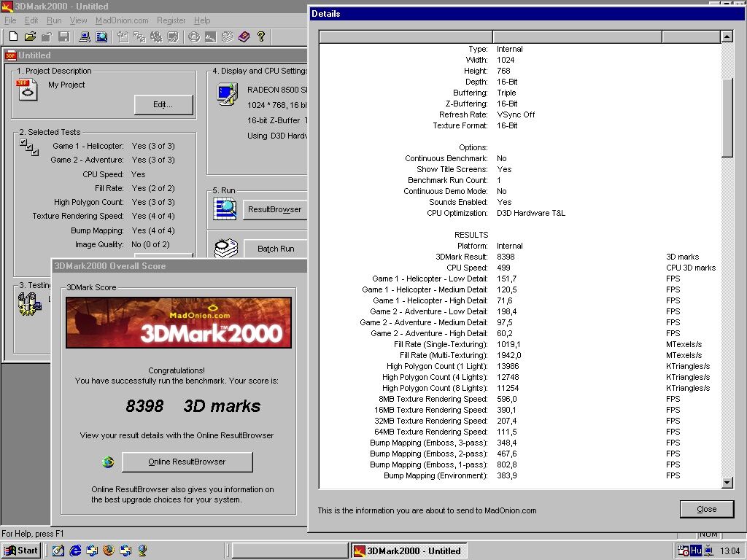The width and height of the screenshot is (747, 560).
Task: Click the System Info computer toolbar icon
Action: coord(85,36)
